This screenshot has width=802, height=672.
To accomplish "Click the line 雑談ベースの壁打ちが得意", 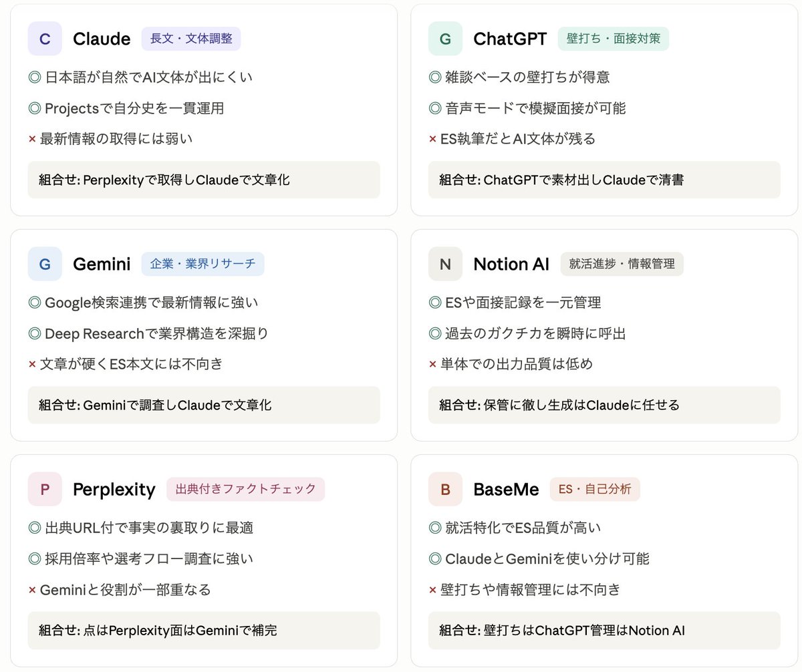I will click(x=519, y=77).
